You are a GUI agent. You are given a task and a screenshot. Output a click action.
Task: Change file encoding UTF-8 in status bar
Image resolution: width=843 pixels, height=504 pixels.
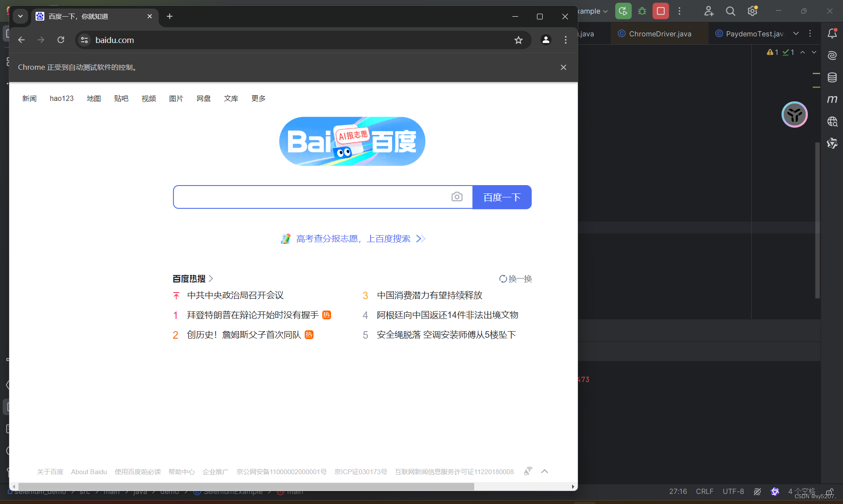[x=733, y=491]
